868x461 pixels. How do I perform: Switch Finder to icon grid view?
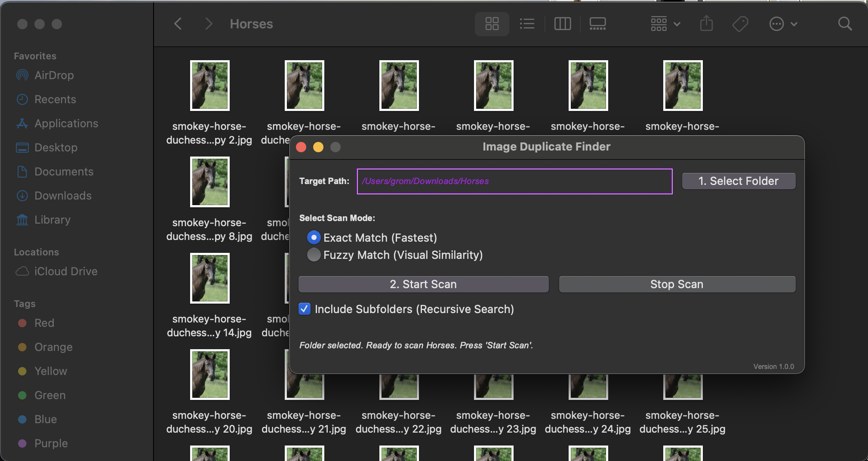coord(492,24)
